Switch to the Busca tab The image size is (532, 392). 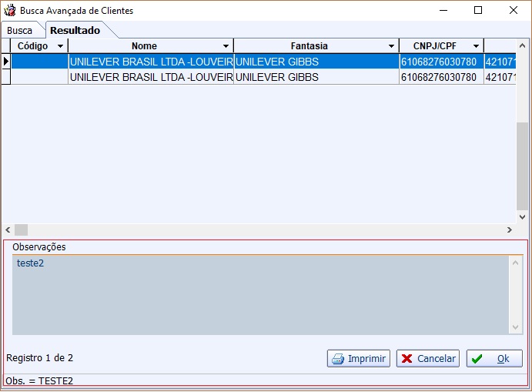(x=20, y=31)
